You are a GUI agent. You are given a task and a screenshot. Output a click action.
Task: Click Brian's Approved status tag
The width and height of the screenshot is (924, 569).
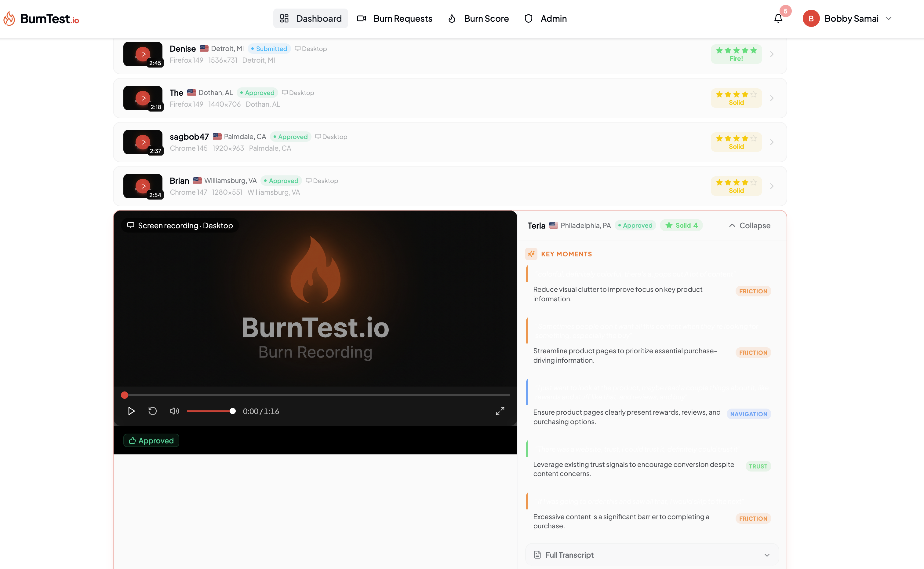pos(281,181)
